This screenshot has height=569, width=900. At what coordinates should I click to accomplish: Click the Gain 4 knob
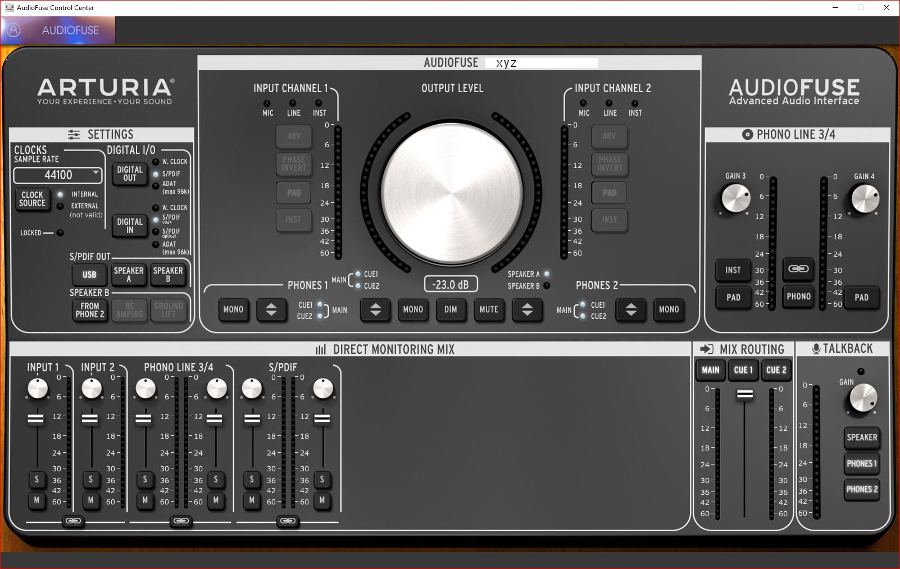[864, 199]
